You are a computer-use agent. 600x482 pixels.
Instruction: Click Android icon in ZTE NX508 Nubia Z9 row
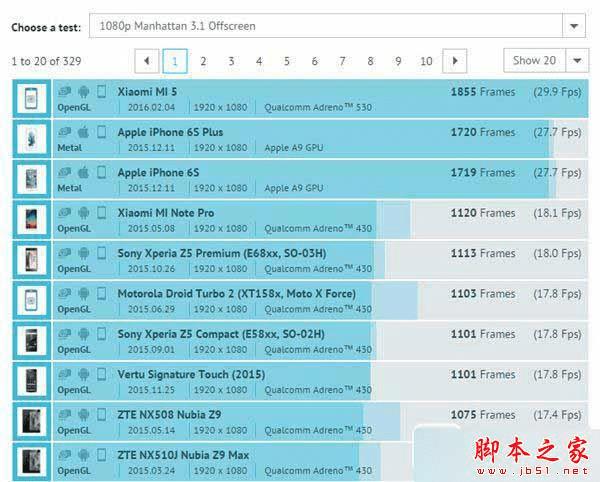click(x=83, y=415)
